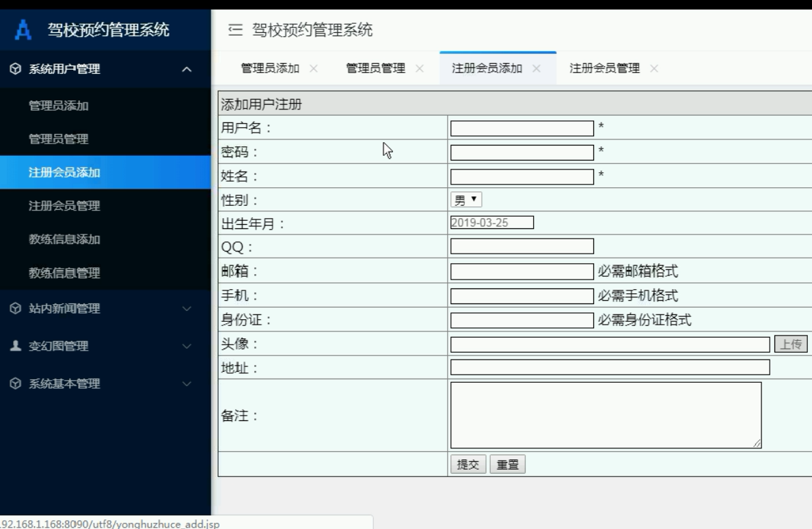Viewport: 812px width, 529px height.
Task: Click the 出生年月 date field
Action: tap(492, 223)
